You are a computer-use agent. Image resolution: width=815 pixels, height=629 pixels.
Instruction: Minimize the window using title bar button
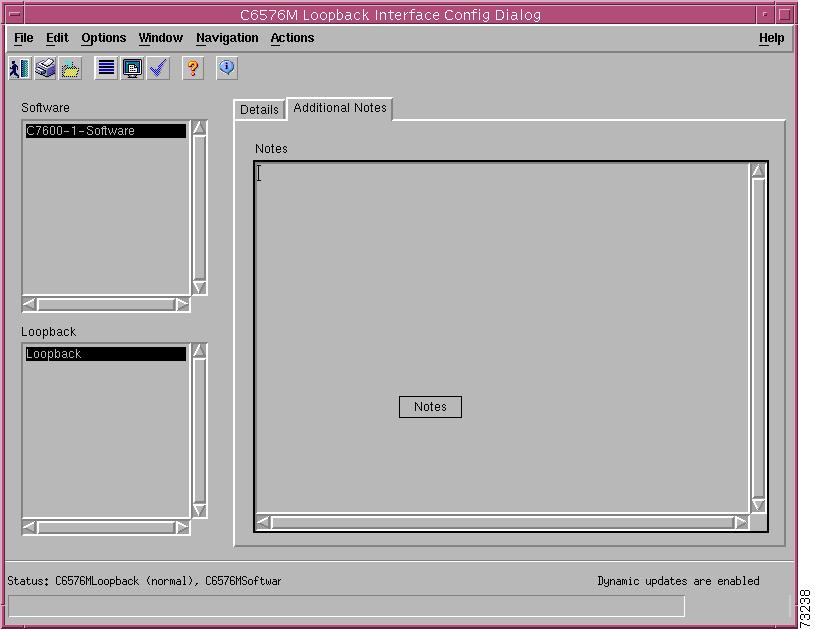click(766, 15)
